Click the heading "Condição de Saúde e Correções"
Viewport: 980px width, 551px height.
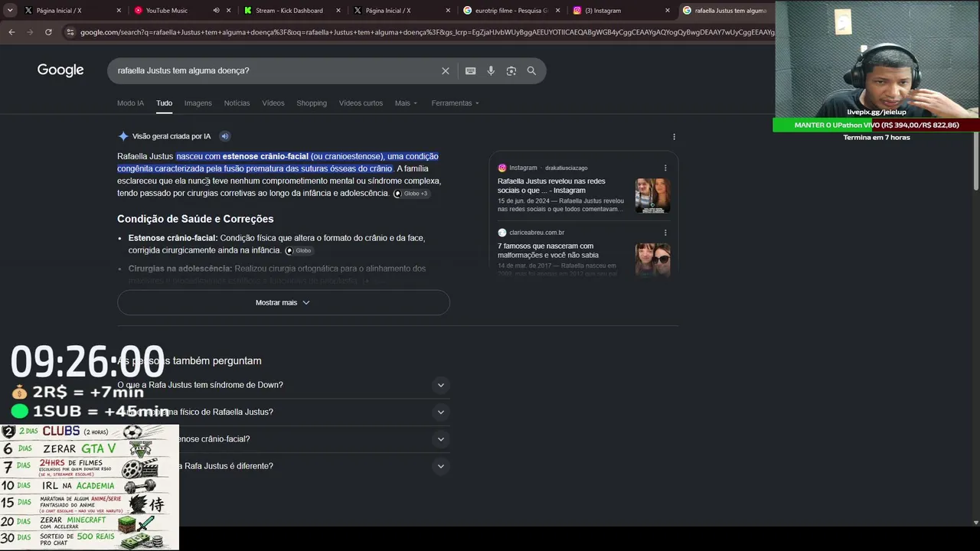coord(195,220)
